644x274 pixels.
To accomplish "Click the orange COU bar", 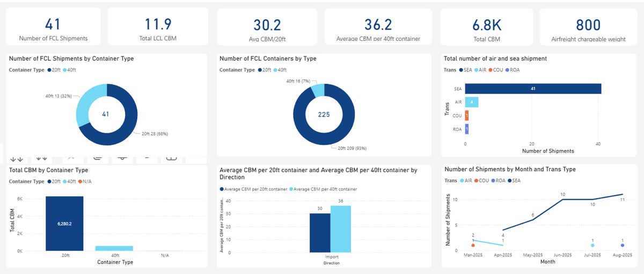I will [467, 116].
